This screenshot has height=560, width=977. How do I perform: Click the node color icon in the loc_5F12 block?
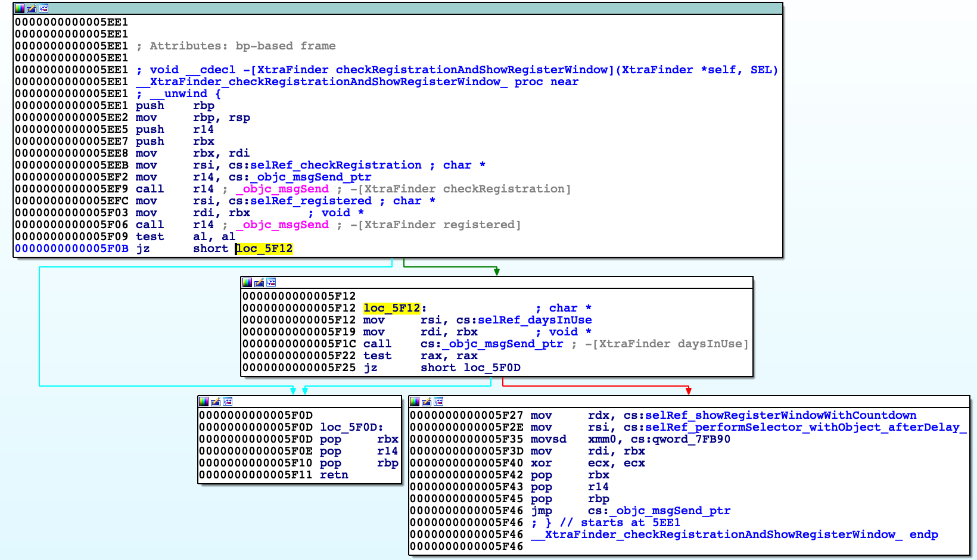[247, 282]
